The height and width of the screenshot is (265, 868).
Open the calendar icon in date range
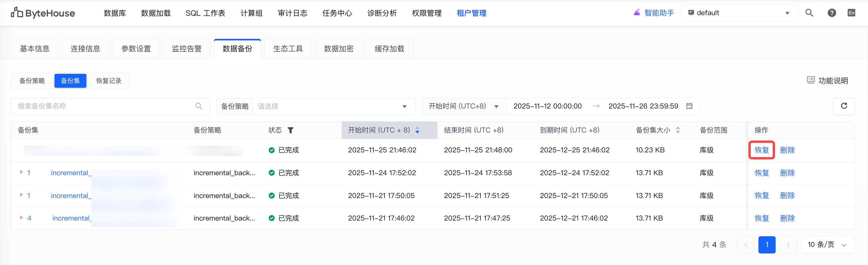coord(689,106)
